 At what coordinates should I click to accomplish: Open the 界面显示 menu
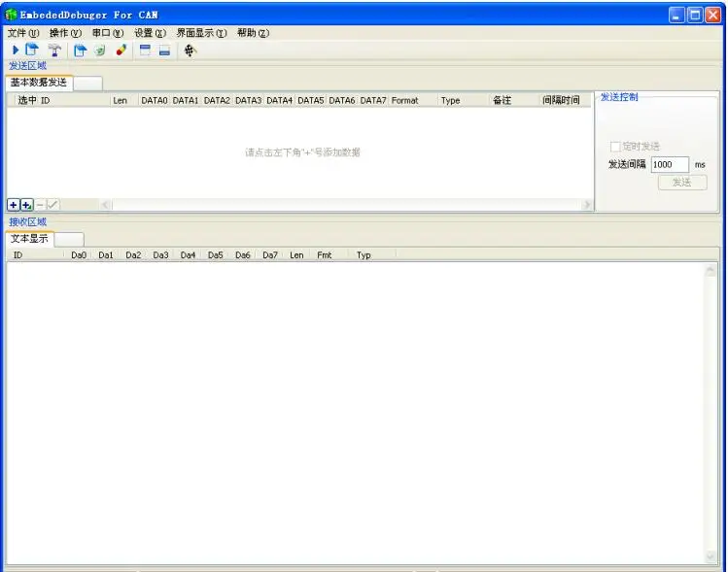[201, 33]
